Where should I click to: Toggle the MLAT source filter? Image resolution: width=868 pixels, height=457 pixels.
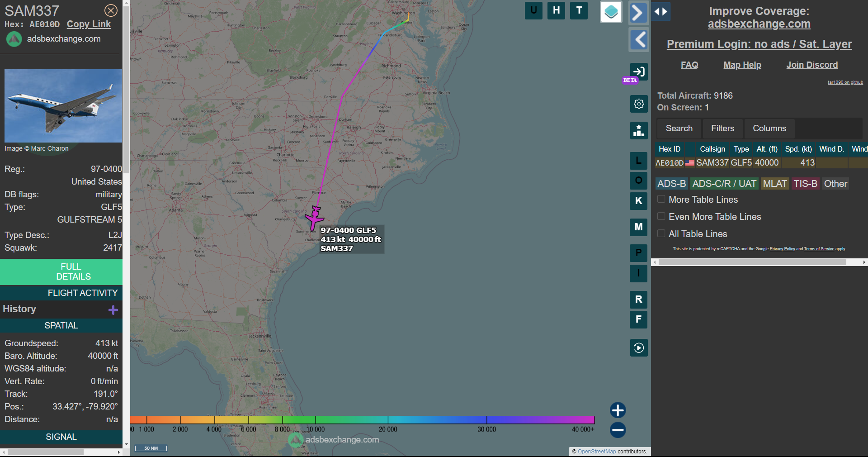775,184
